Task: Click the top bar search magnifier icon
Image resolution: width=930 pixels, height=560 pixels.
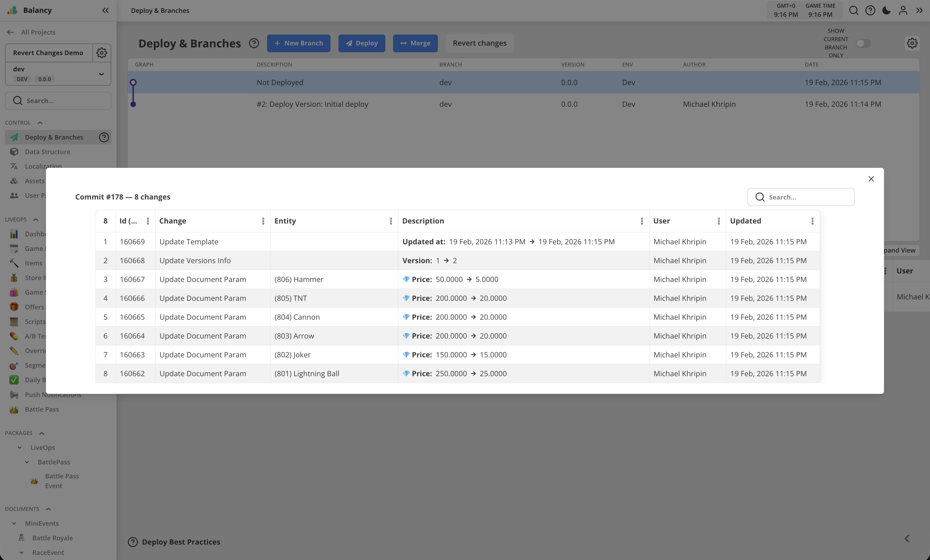Action: (853, 10)
